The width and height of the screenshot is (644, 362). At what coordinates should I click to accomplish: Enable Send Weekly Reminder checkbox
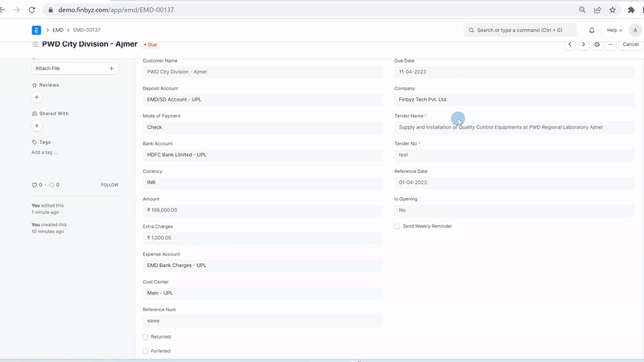397,227
